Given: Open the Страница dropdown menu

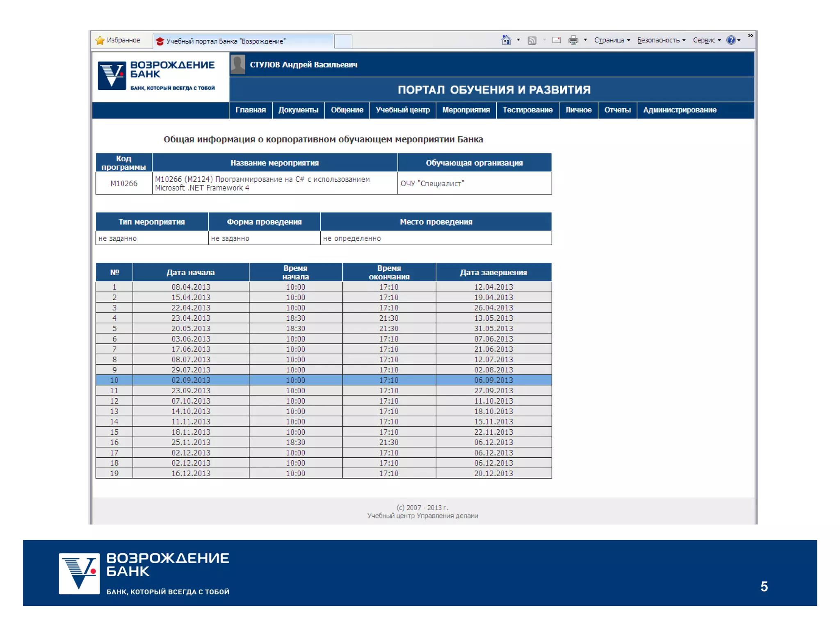Looking at the screenshot, I should click(x=612, y=40).
